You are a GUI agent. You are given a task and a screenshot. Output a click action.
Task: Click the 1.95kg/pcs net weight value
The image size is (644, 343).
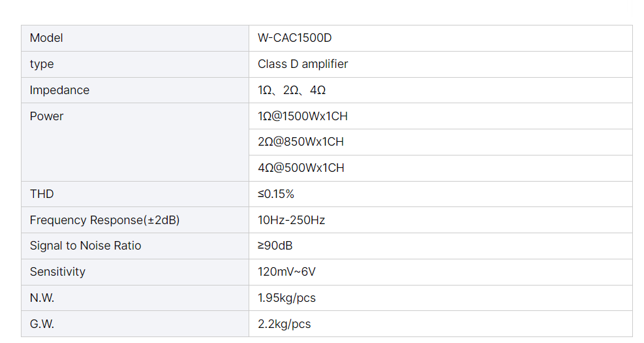coord(286,298)
